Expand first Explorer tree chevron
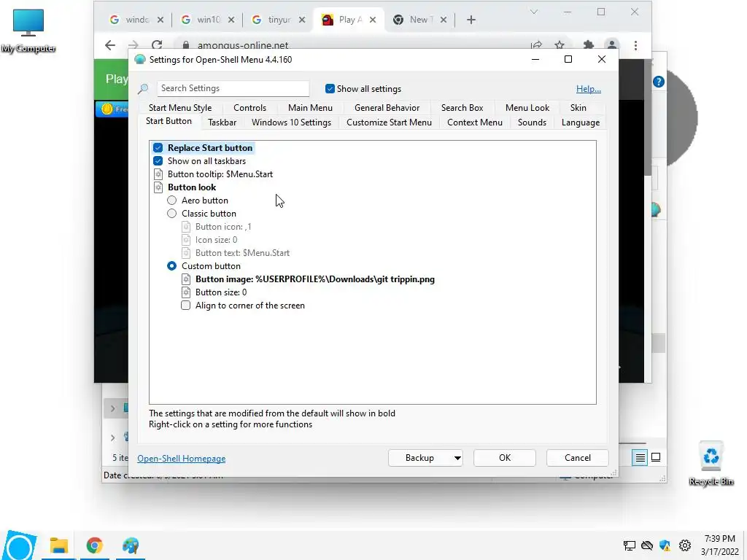Screen dimensions: 747x560 pos(113,408)
